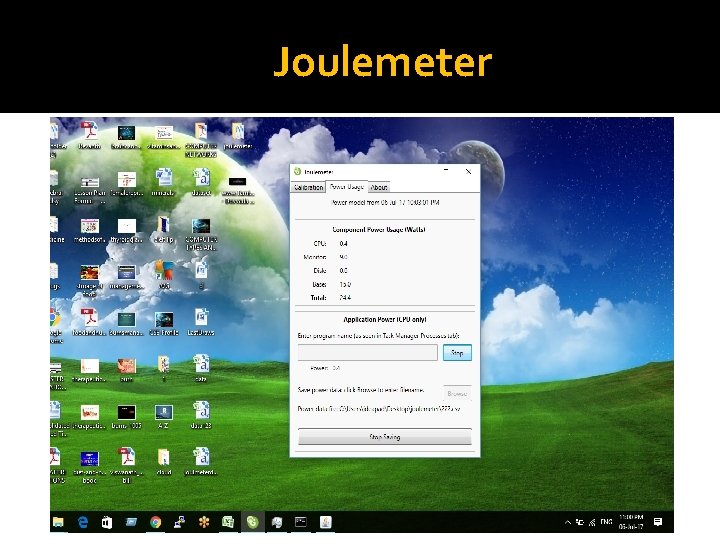The width and height of the screenshot is (720, 540).
Task: Click the battery icon in system tray
Action: [x=580, y=522]
